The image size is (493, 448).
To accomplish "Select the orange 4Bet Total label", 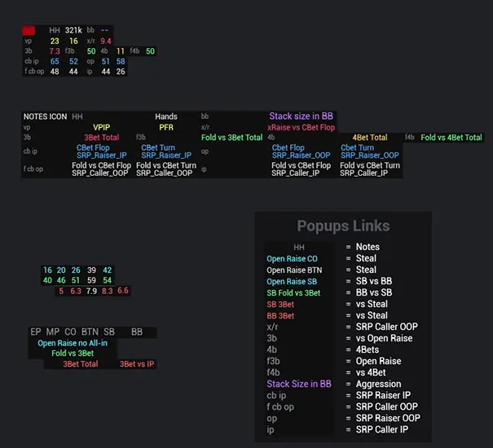I will click(x=369, y=138).
